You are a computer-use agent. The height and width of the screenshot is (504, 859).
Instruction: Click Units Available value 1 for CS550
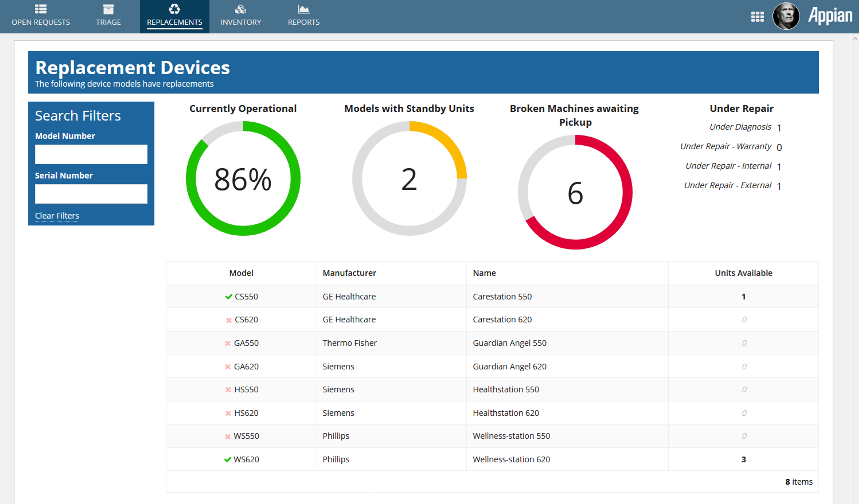(743, 296)
